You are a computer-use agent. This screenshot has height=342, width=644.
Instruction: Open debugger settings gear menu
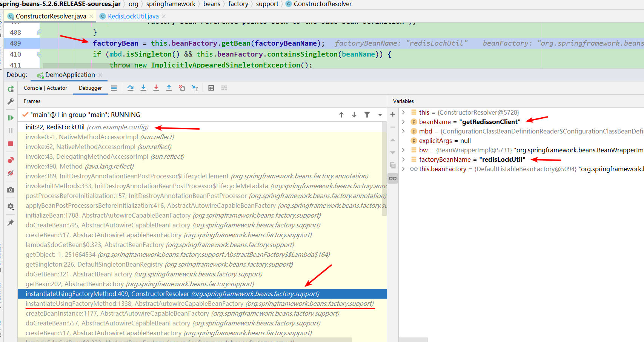11,206
